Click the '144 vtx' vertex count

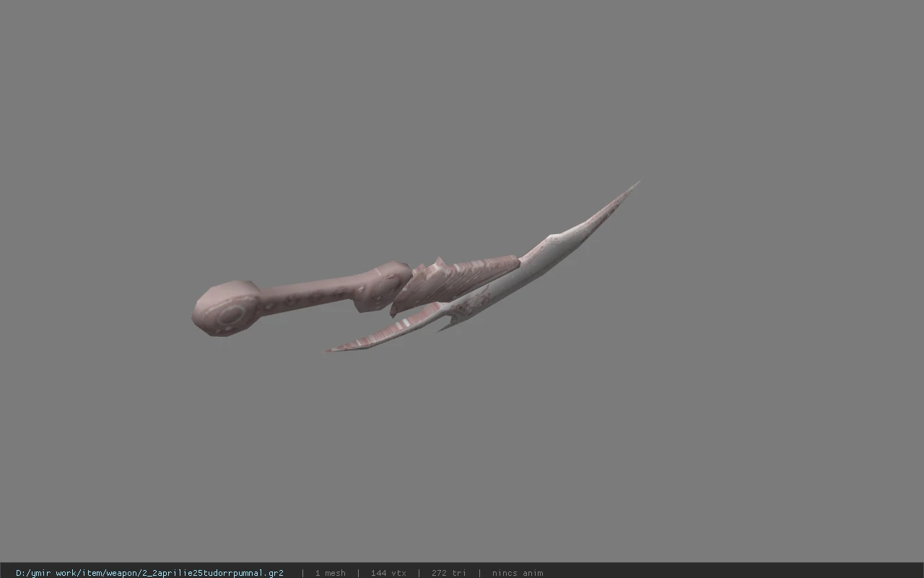(x=388, y=573)
